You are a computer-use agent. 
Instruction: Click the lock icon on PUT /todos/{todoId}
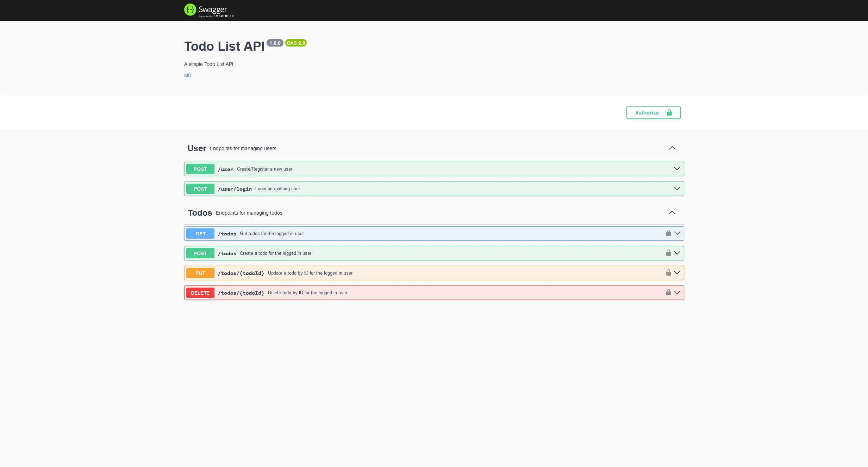click(x=668, y=272)
